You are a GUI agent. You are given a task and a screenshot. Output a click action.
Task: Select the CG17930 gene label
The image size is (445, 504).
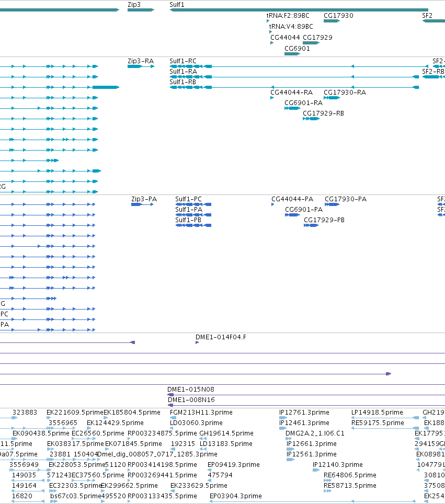338,16
